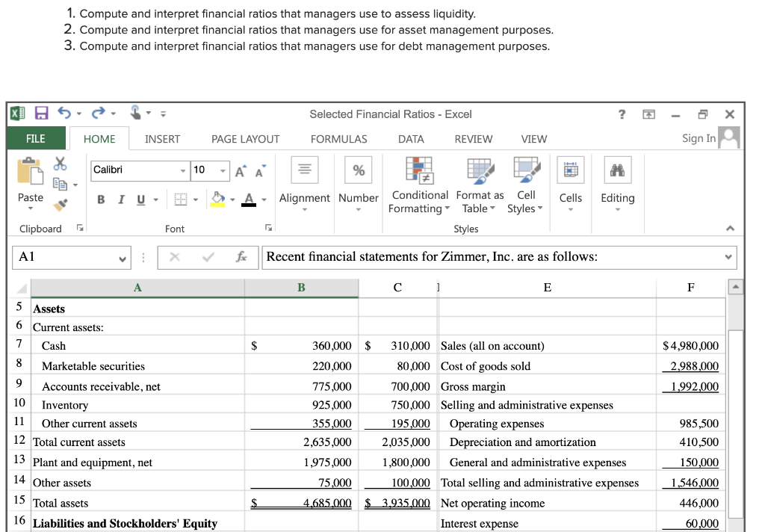Launch the Font dialog box launcher
Screen dimensions: 765x532
268,228
